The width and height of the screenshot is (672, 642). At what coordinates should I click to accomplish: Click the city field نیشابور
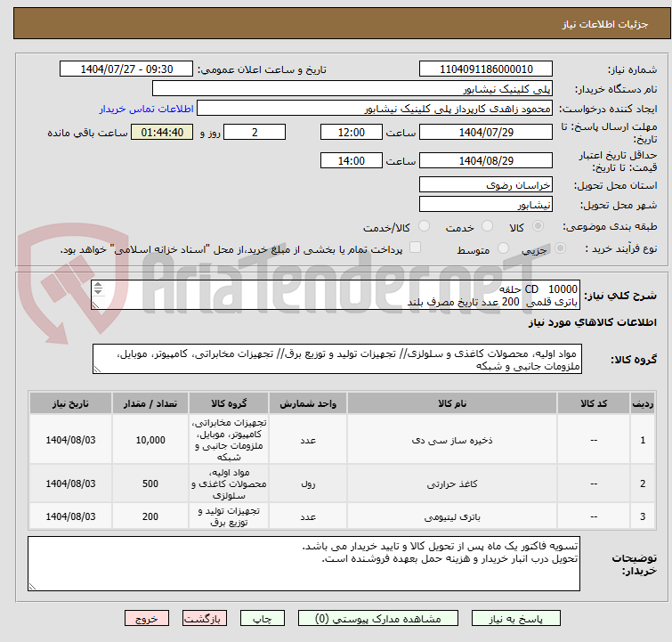486,205
